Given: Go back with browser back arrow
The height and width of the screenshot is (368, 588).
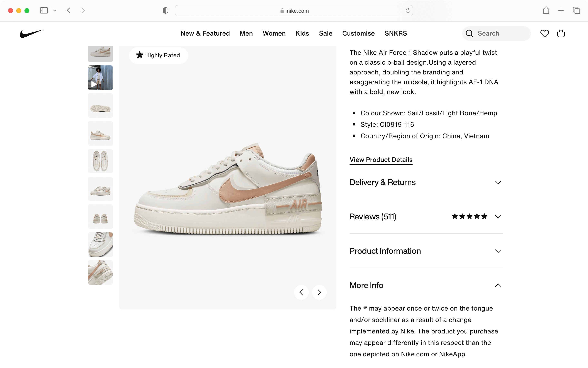Looking at the screenshot, I should coord(69,10).
